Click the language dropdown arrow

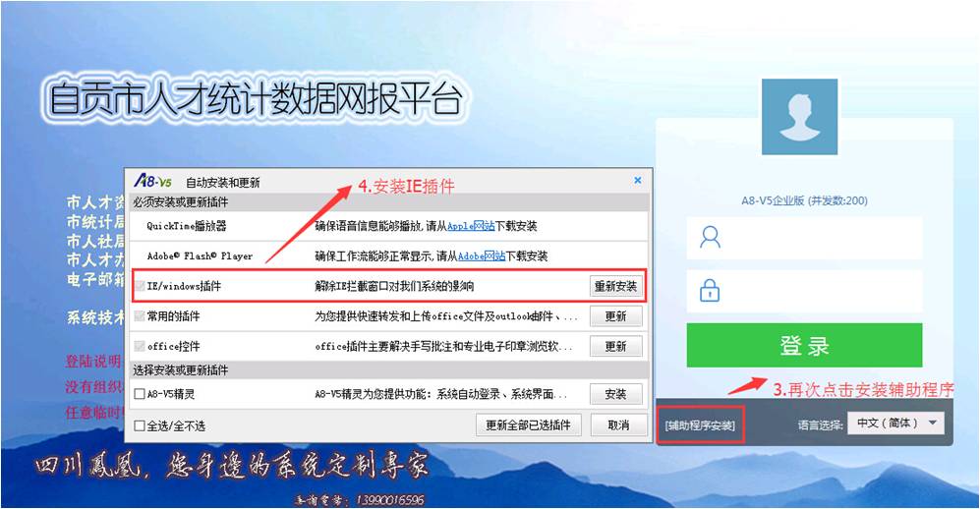tap(933, 424)
